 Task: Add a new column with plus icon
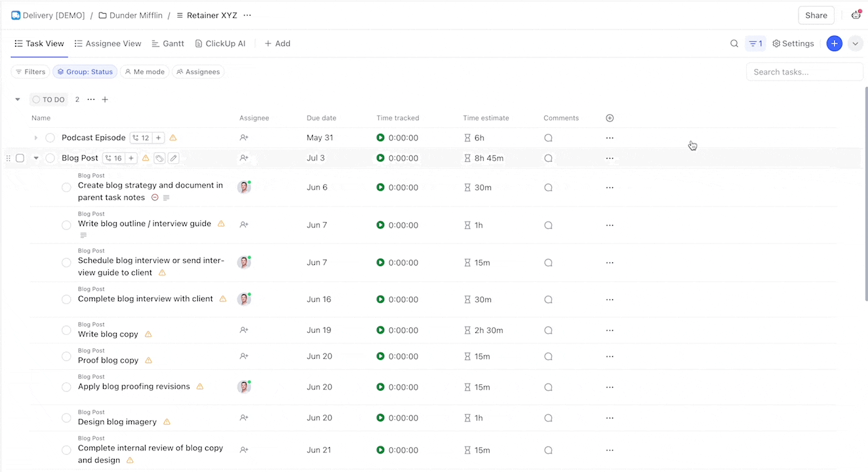point(610,118)
